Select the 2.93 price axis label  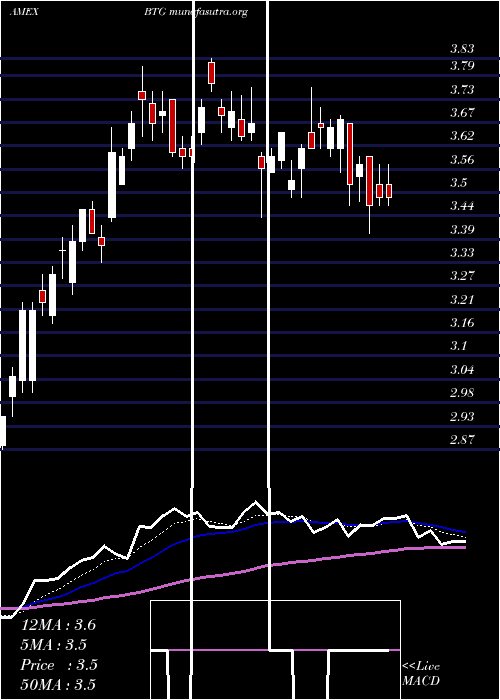click(462, 416)
